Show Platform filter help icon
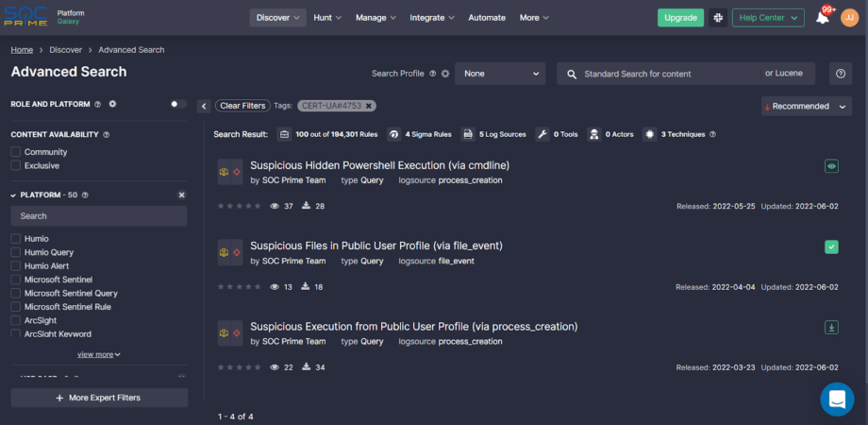868x425 pixels. (x=85, y=195)
